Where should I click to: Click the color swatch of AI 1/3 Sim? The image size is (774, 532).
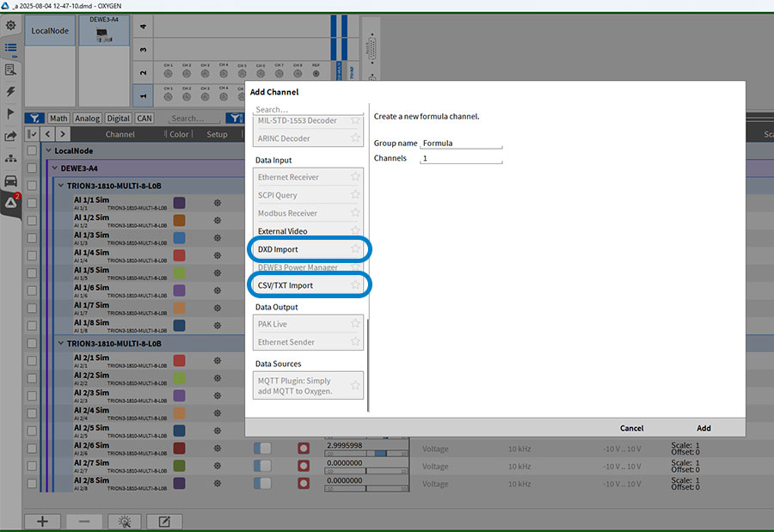(x=180, y=238)
